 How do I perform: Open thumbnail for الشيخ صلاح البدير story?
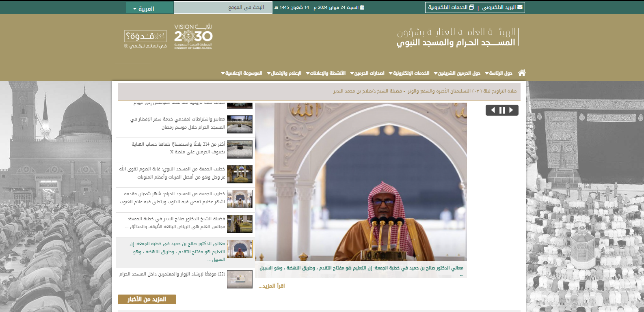coord(240,224)
